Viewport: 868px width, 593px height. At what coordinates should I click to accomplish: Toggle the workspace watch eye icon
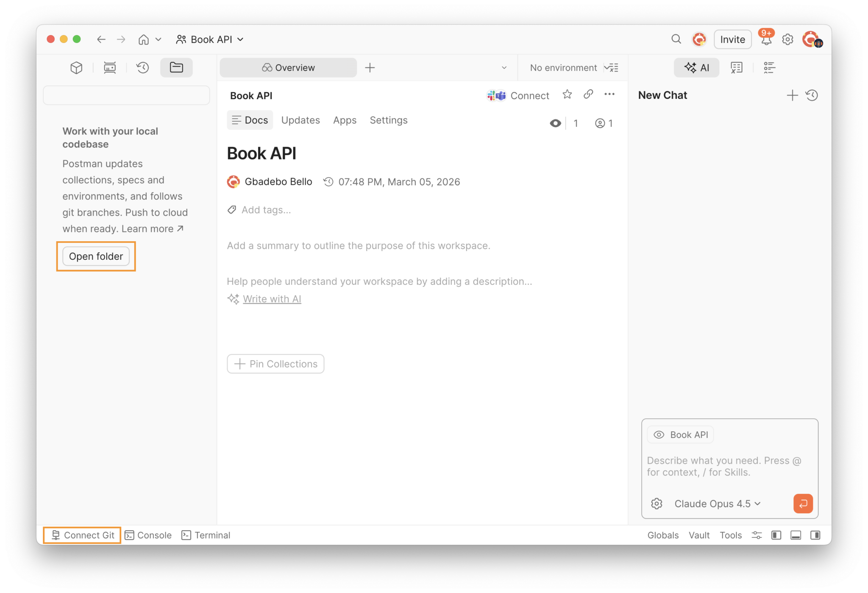[555, 123]
